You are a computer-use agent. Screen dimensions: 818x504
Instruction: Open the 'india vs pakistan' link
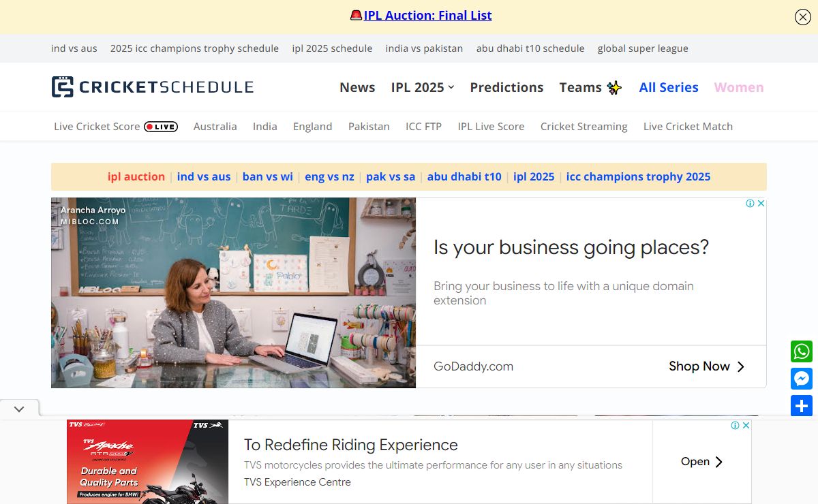[424, 48]
